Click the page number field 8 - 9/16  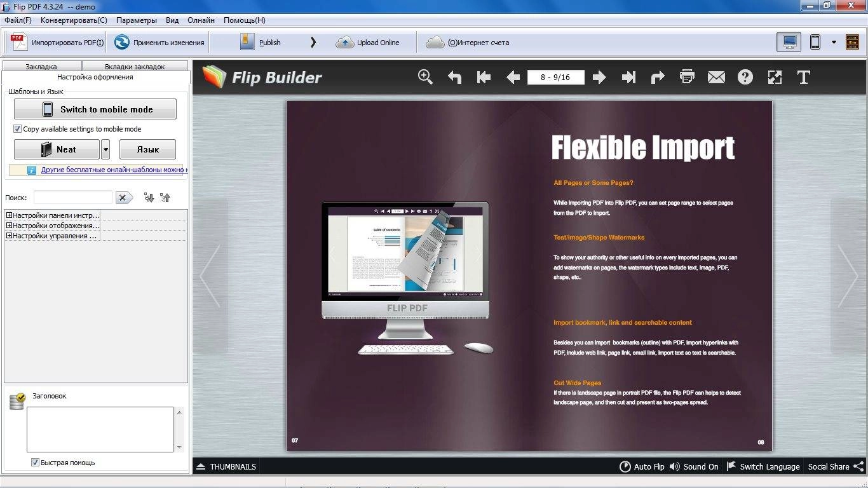[x=555, y=78]
